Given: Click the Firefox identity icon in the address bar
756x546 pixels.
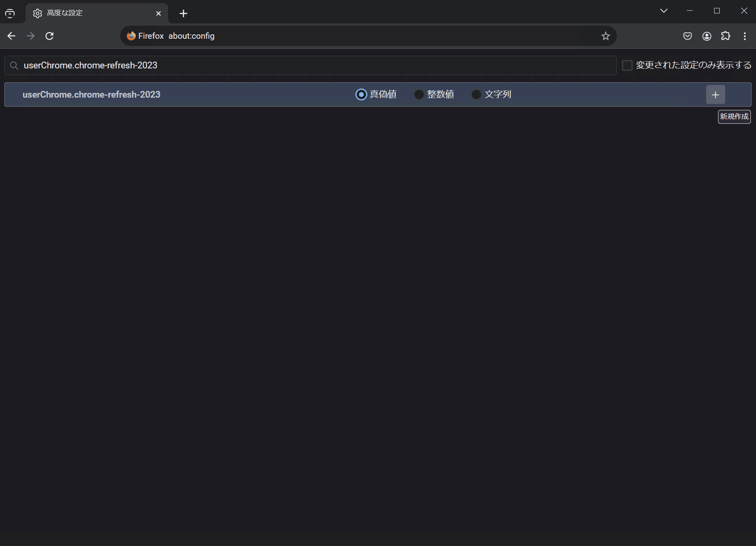Looking at the screenshot, I should [131, 36].
